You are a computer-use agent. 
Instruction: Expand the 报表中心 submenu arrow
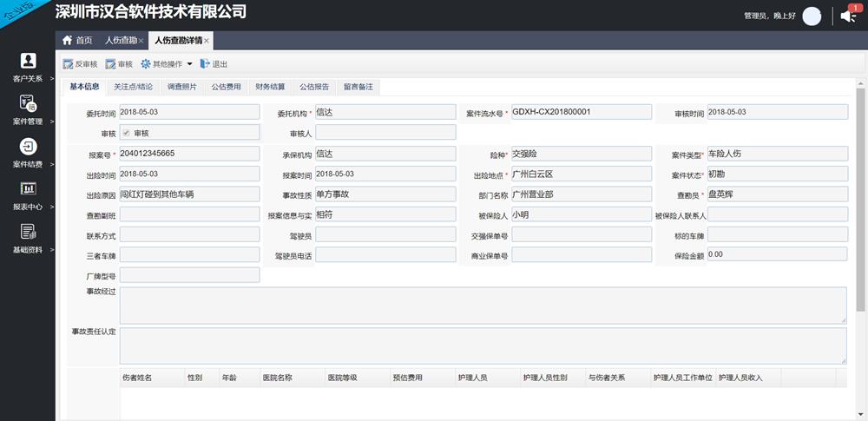52,207
